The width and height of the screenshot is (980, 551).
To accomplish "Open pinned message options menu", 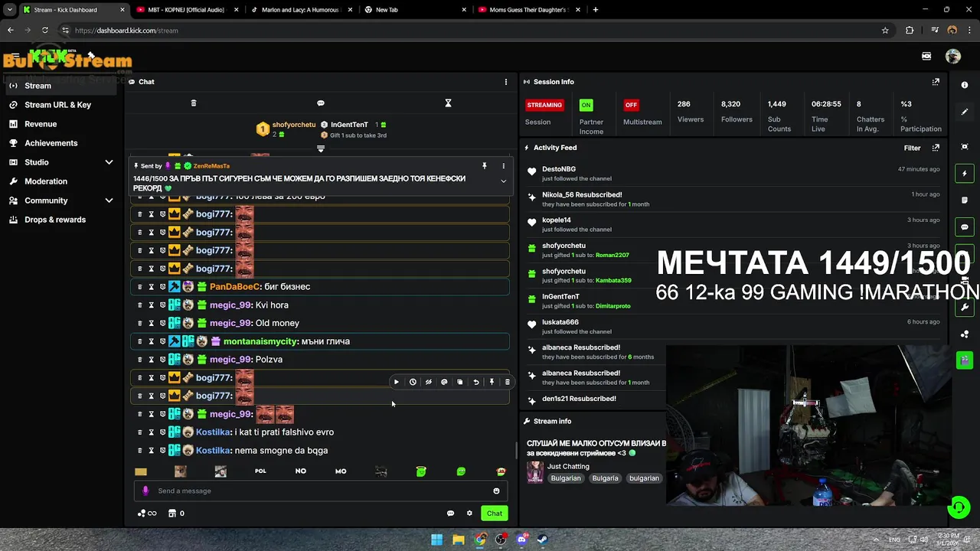I will [x=503, y=165].
